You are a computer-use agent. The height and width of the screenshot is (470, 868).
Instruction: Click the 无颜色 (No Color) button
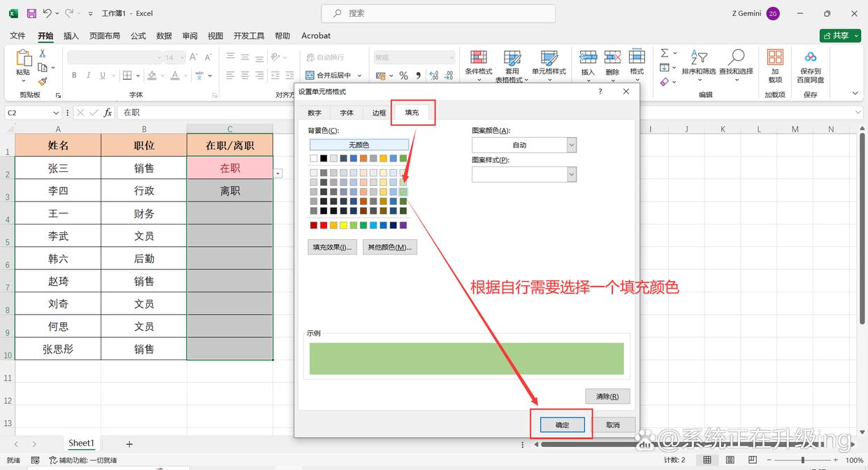point(359,145)
